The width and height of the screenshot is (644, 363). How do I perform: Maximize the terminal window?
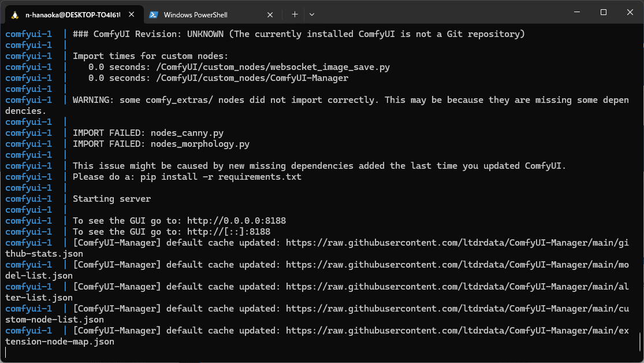point(604,12)
